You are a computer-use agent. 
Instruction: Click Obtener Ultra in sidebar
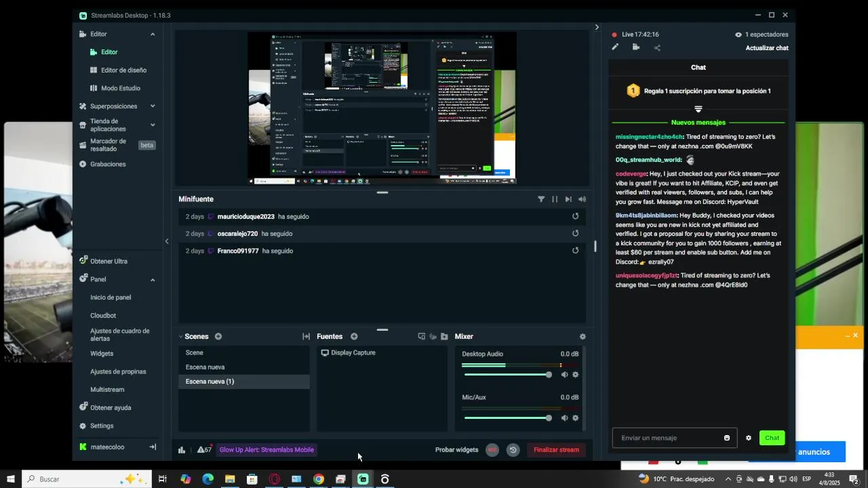[x=108, y=261]
